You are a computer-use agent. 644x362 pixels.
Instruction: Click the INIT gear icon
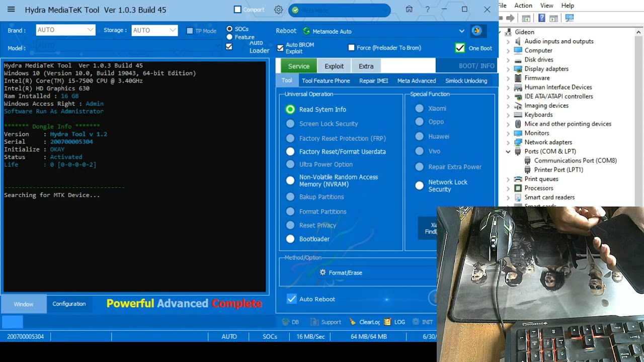pos(416,322)
